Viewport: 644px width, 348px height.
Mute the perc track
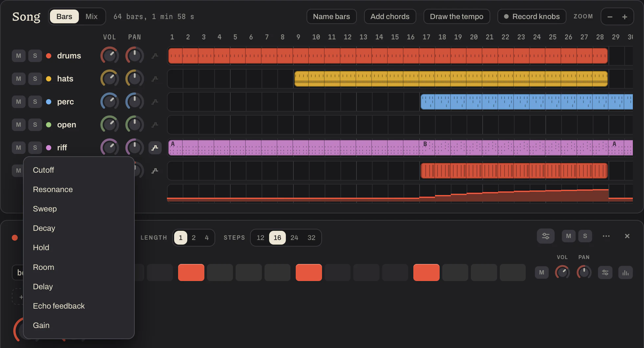click(19, 102)
